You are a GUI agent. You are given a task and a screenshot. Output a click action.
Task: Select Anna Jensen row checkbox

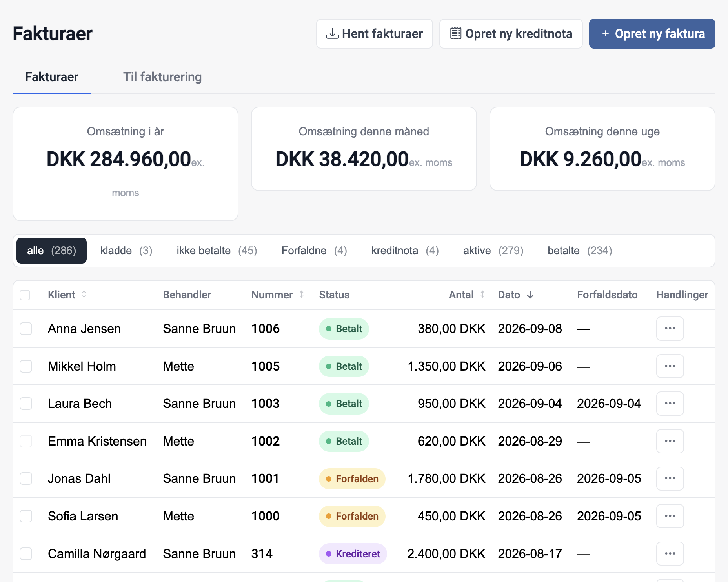click(26, 329)
